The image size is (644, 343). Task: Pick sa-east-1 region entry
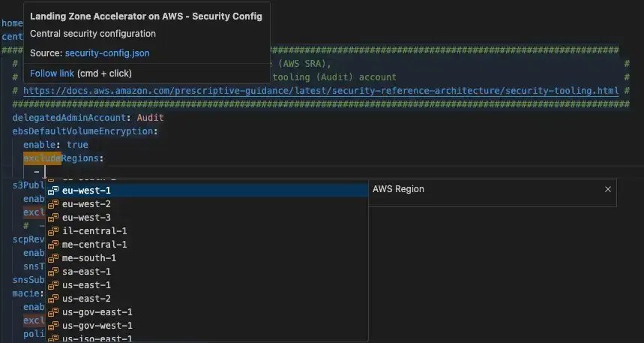[207, 272]
